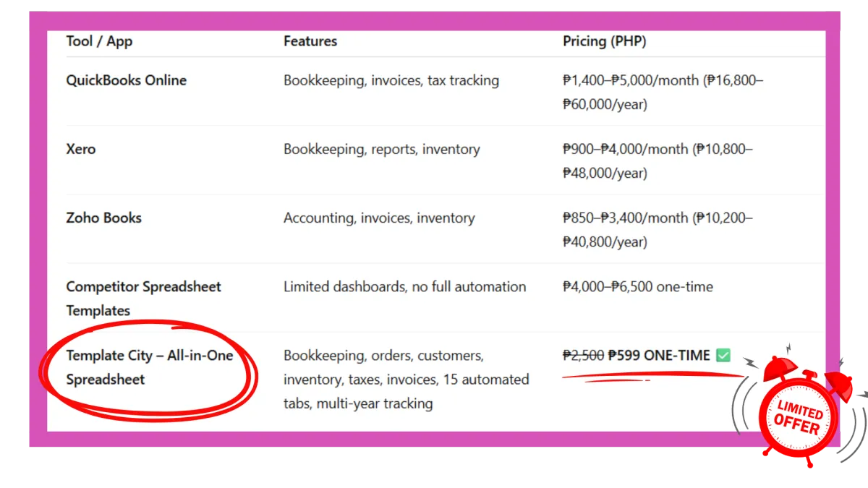Select "Limited dashboards, no full automation" cell
Image resolution: width=868 pixels, height=488 pixels.
(405, 286)
